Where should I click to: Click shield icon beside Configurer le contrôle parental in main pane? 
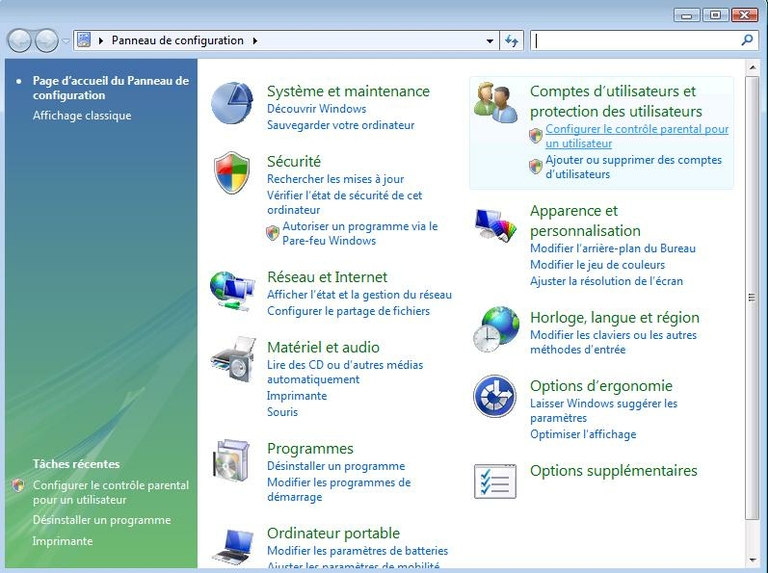coord(536,136)
